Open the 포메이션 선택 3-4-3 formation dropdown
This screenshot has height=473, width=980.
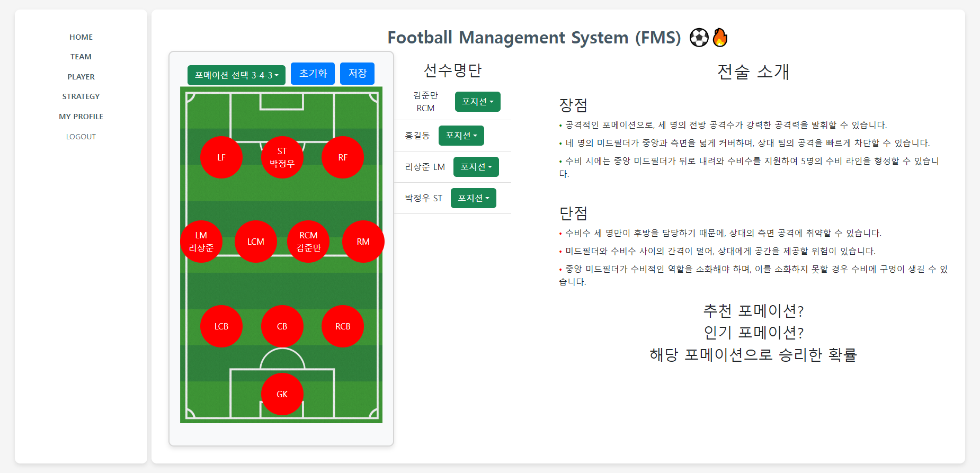pyautogui.click(x=236, y=75)
